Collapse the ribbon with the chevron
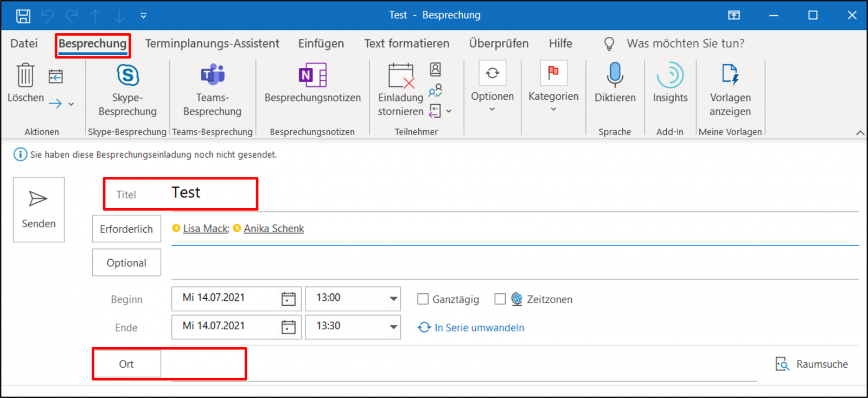Viewport: 868px width, 398px height. [860, 133]
